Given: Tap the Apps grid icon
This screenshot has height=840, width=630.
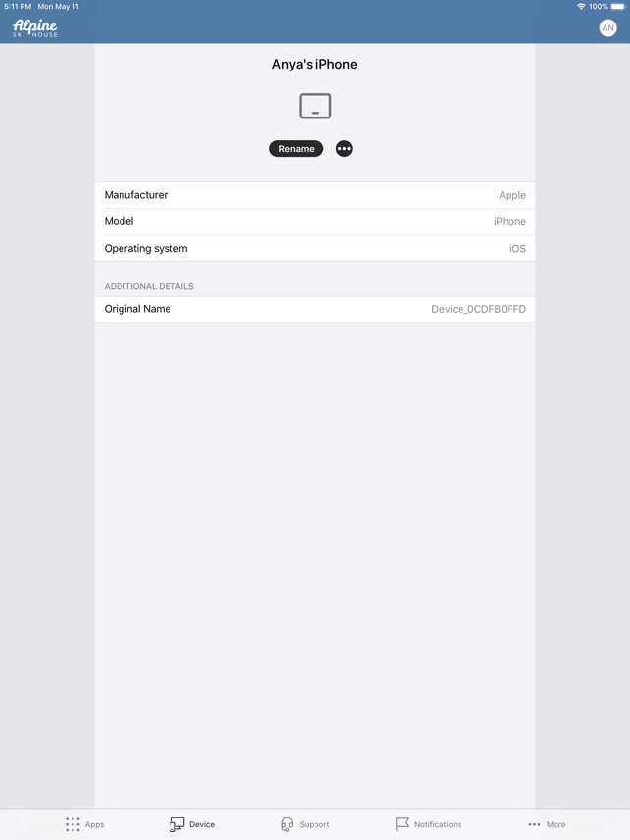Looking at the screenshot, I should tap(73, 824).
